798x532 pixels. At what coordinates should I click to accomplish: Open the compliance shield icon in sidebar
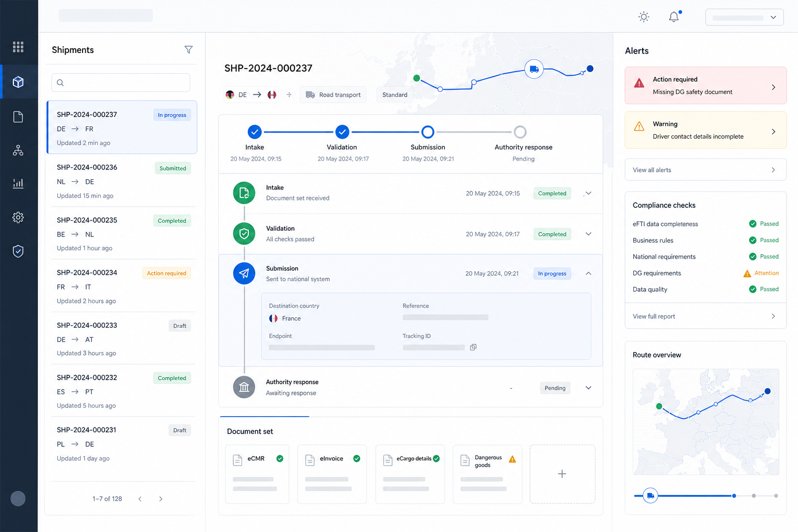point(18,251)
